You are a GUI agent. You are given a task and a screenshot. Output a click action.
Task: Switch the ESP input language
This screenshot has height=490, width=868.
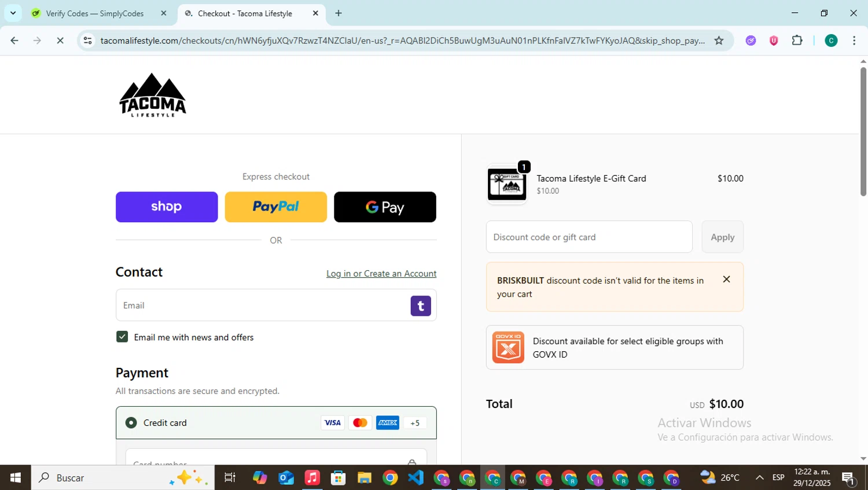click(778, 478)
